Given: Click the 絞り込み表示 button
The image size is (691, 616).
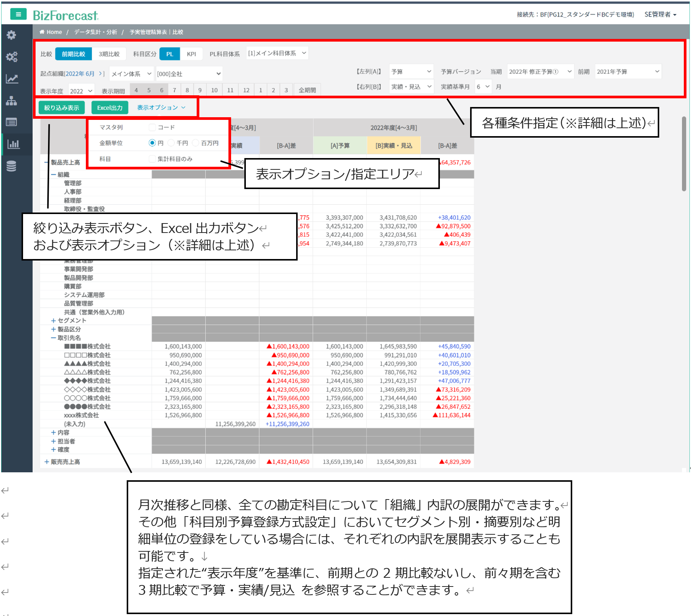Looking at the screenshot, I should pos(62,108).
